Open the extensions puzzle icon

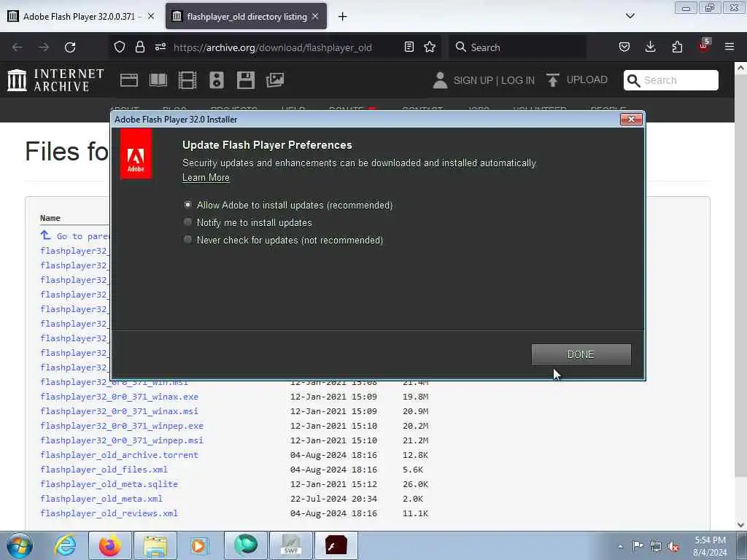[677, 47]
